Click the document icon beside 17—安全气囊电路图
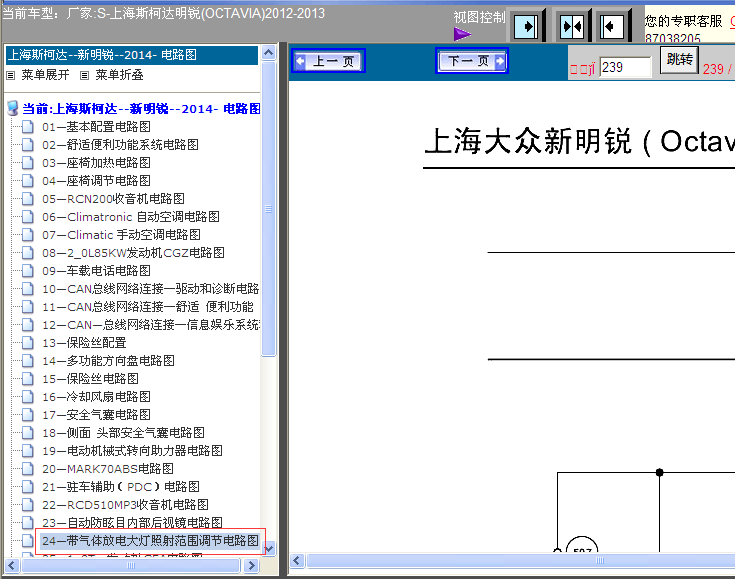 [28, 415]
